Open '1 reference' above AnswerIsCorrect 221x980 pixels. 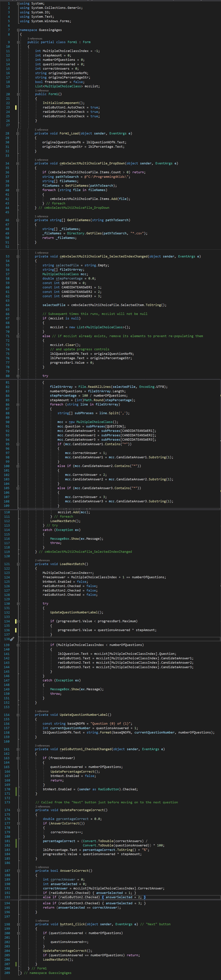tap(42, 867)
